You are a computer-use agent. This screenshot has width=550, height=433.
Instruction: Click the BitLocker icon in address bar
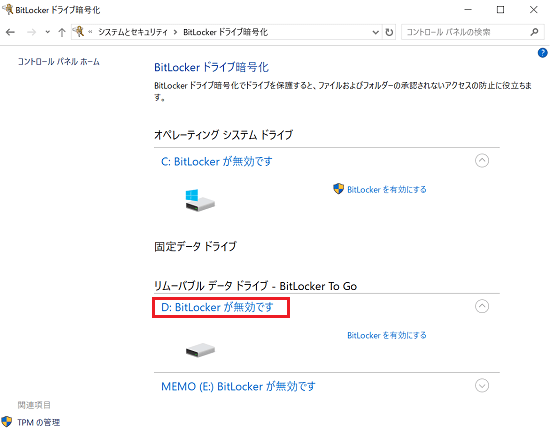(79, 32)
